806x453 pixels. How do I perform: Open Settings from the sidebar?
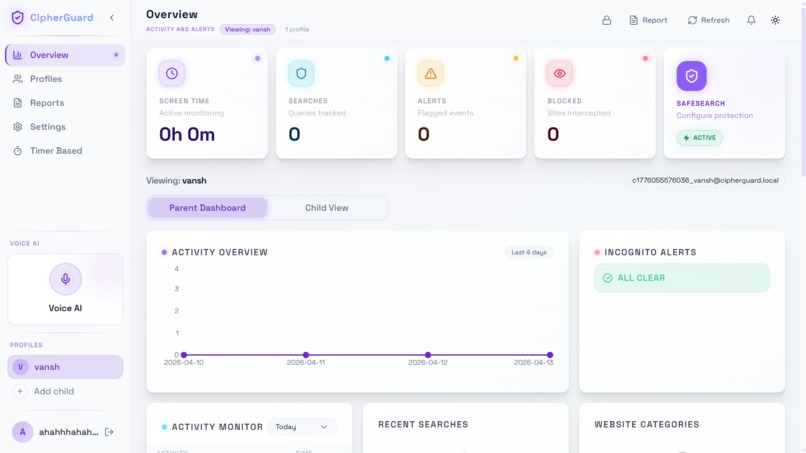[65, 126]
